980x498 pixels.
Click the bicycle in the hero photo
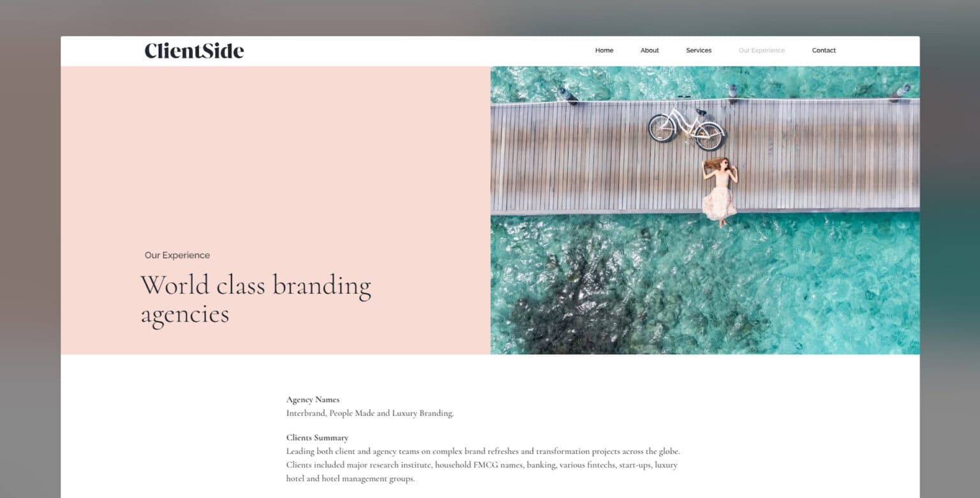[686, 128]
